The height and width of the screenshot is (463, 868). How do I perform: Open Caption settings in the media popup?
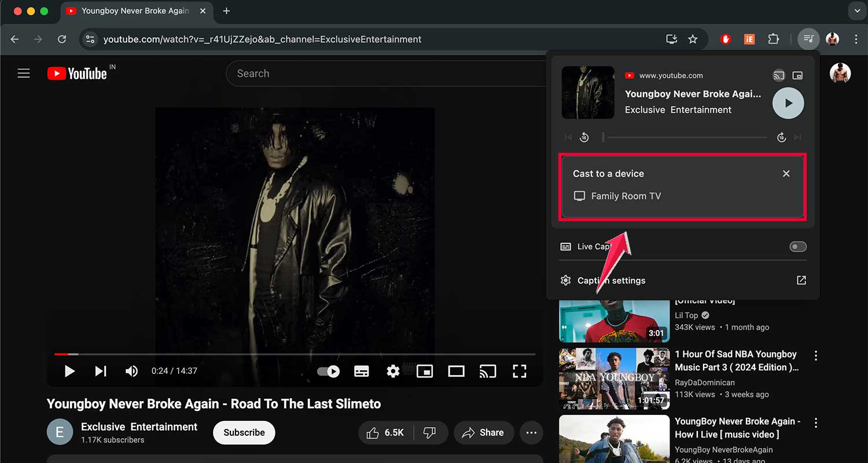[x=611, y=281]
